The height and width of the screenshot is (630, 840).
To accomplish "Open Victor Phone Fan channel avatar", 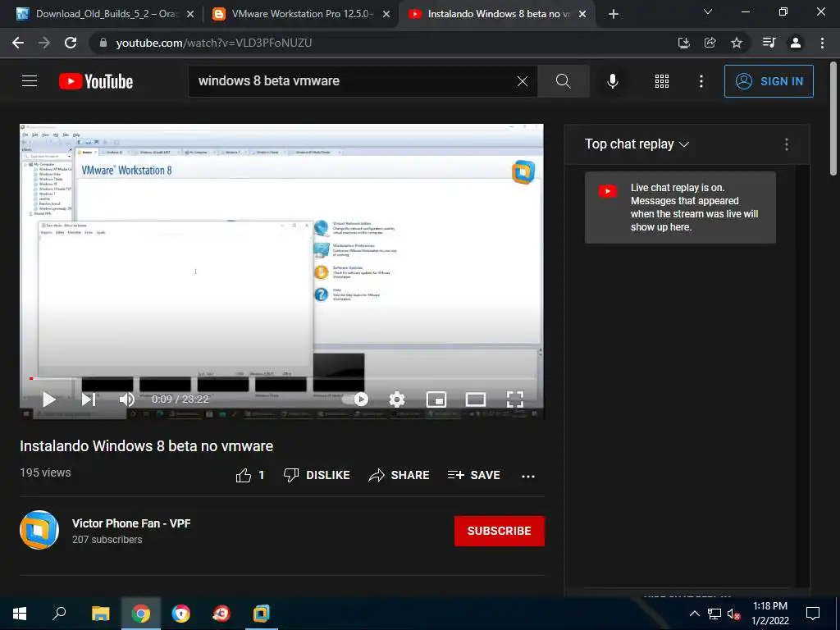I will click(x=39, y=530).
